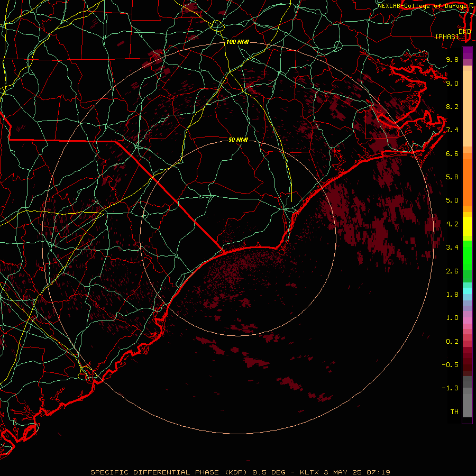Click the TH threshold legend label
476x476 pixels.
coord(454,412)
